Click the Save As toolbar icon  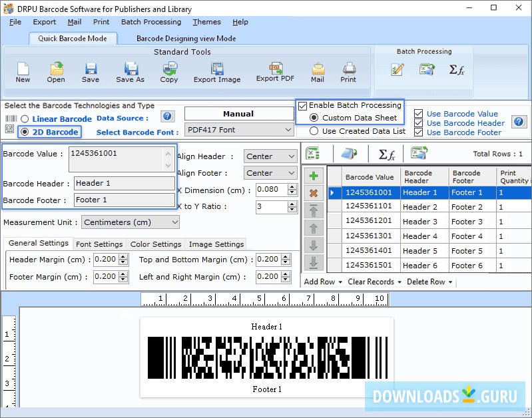click(x=130, y=69)
